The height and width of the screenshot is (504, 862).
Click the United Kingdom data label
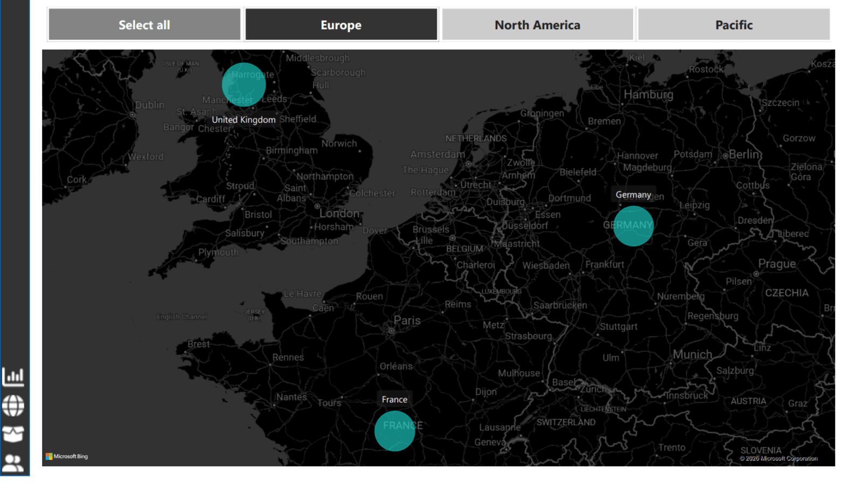244,120
